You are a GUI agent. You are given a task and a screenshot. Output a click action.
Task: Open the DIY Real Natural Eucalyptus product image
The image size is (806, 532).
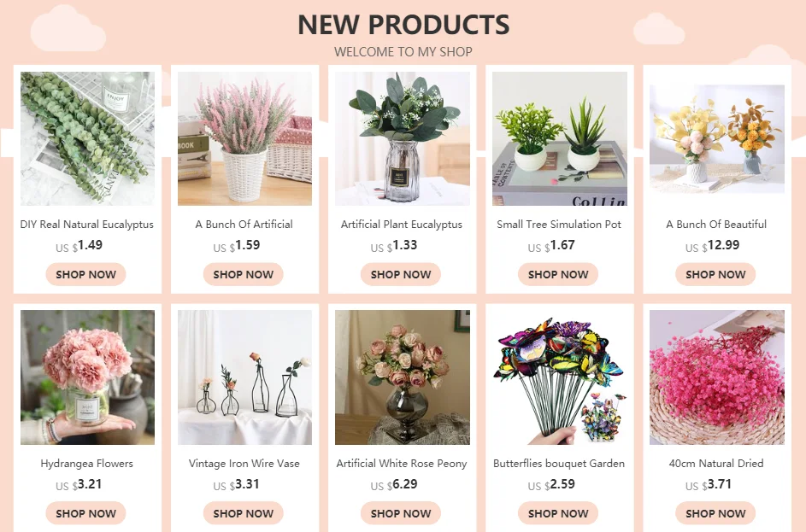click(x=87, y=138)
